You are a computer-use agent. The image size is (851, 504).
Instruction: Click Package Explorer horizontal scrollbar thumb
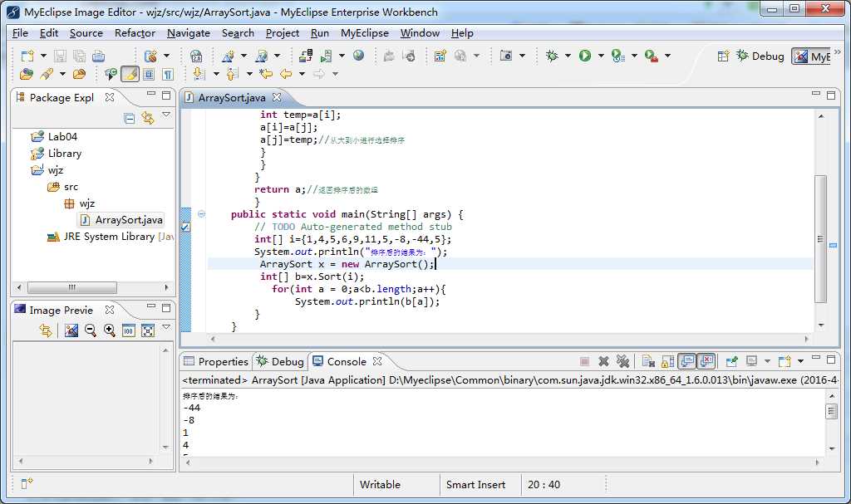pos(72,287)
